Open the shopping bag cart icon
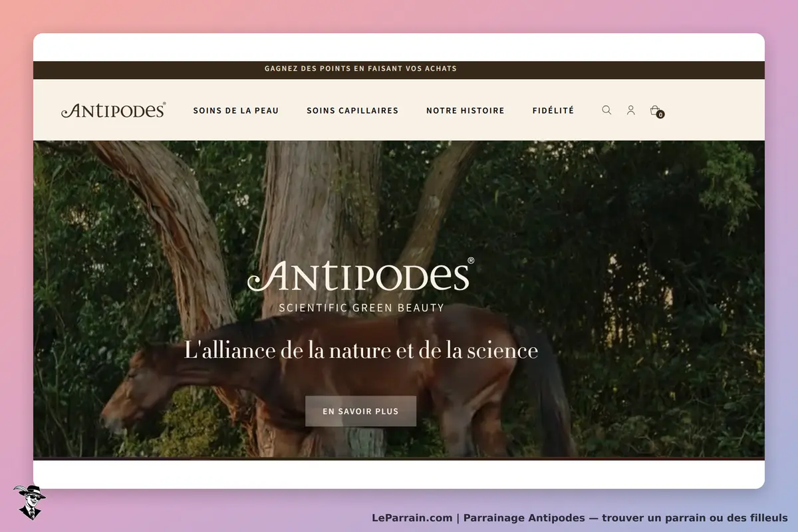Image resolution: width=798 pixels, height=532 pixels. click(655, 110)
